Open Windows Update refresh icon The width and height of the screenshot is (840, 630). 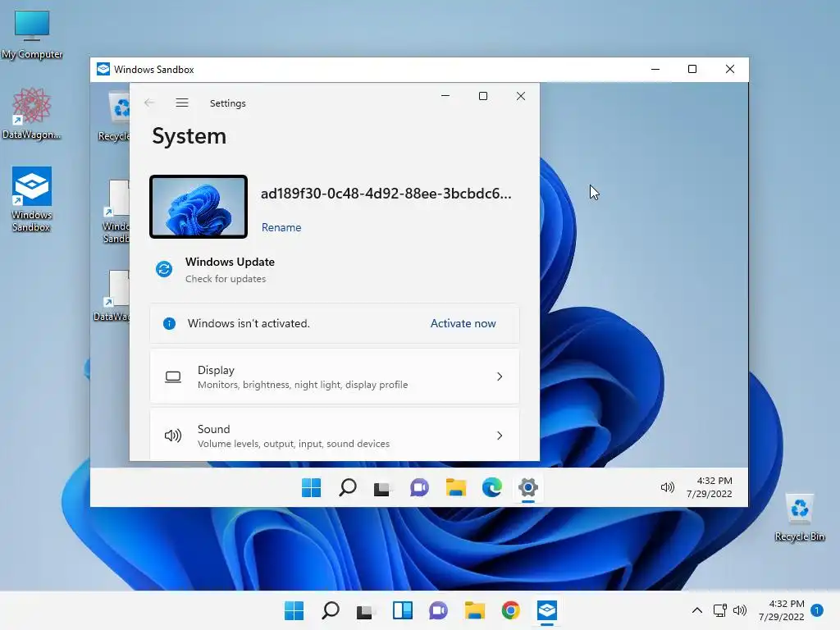click(x=164, y=269)
